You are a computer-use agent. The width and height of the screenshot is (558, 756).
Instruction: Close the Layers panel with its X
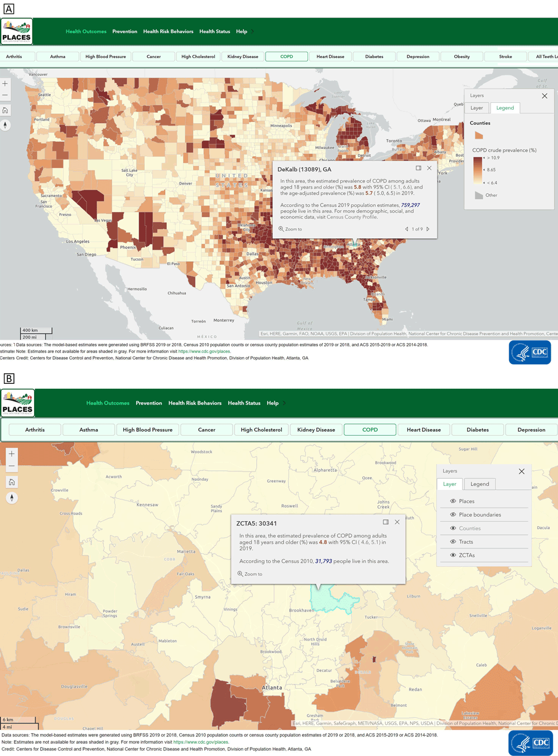point(544,96)
